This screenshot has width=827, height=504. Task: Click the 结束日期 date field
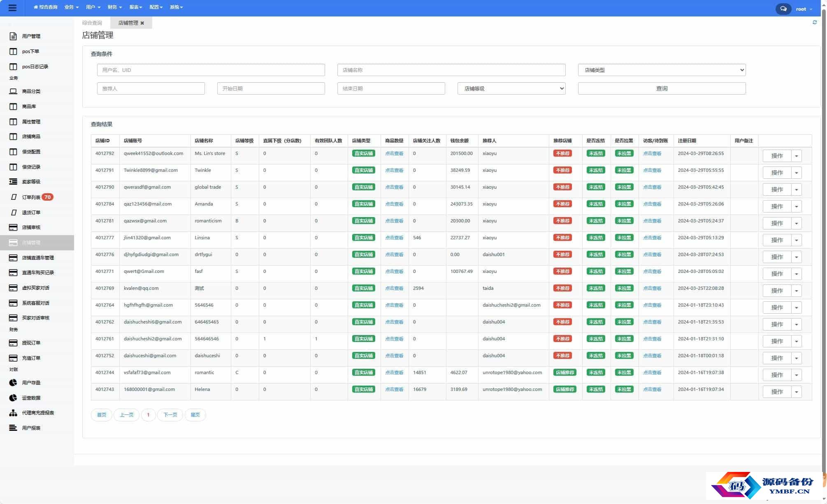(x=391, y=88)
